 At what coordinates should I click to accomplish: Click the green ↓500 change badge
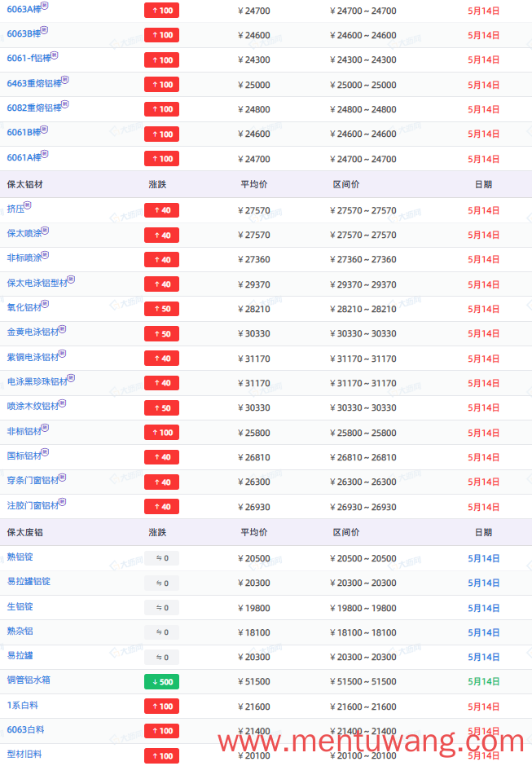(161, 681)
